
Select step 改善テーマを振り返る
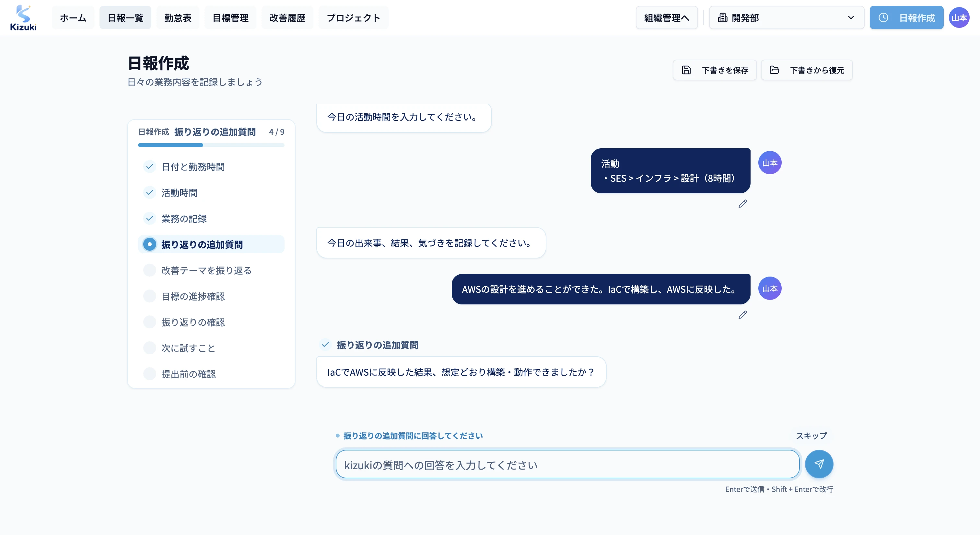pos(211,270)
